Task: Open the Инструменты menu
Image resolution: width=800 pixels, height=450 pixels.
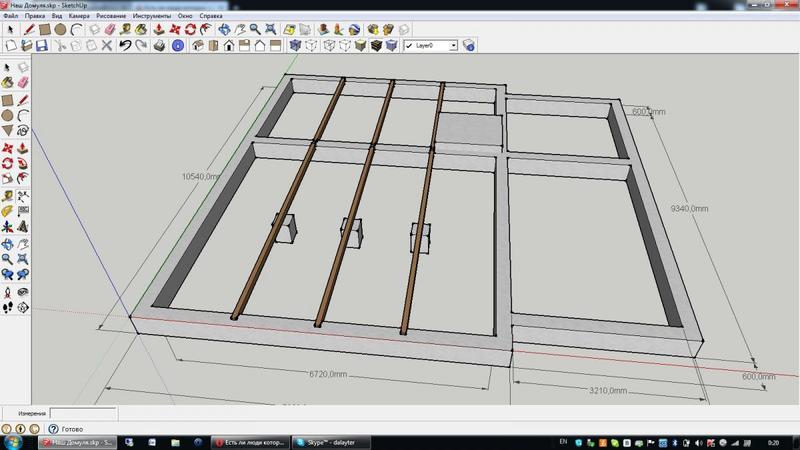Action: 146,17
